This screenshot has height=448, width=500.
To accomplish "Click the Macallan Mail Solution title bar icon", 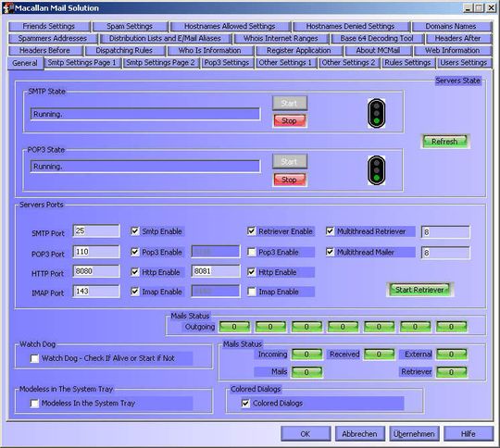I will (x=8, y=7).
